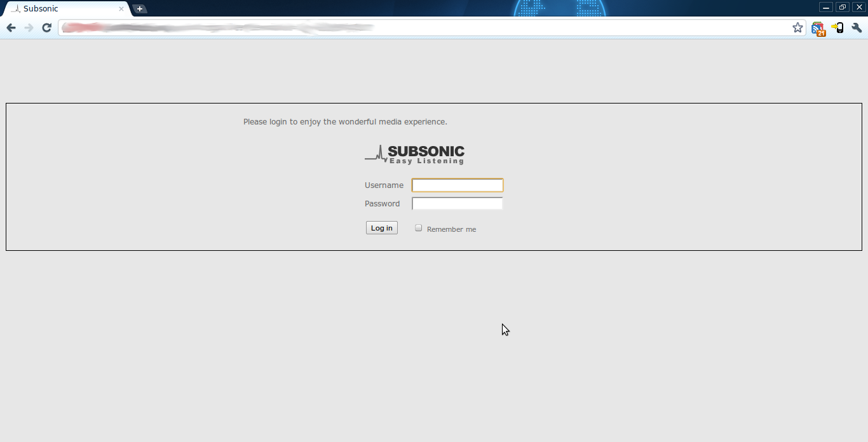Click the Username label
This screenshot has width=868, height=442.
click(384, 185)
